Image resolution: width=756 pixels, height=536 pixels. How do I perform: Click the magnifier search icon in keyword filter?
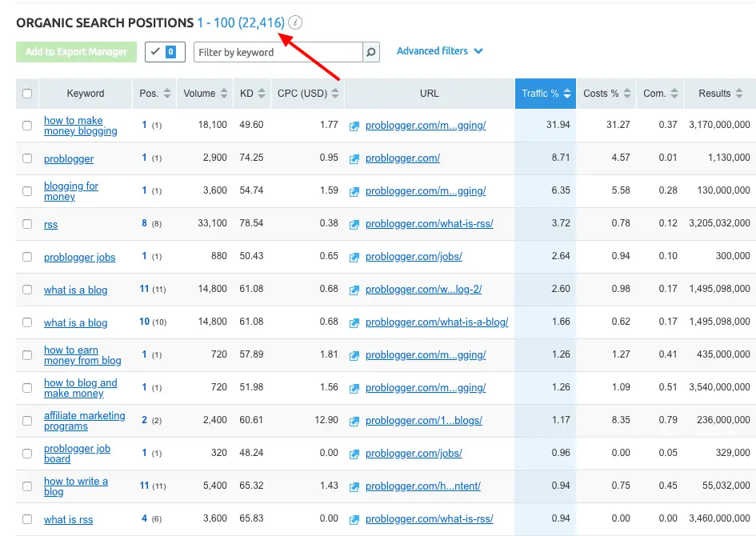(x=370, y=52)
